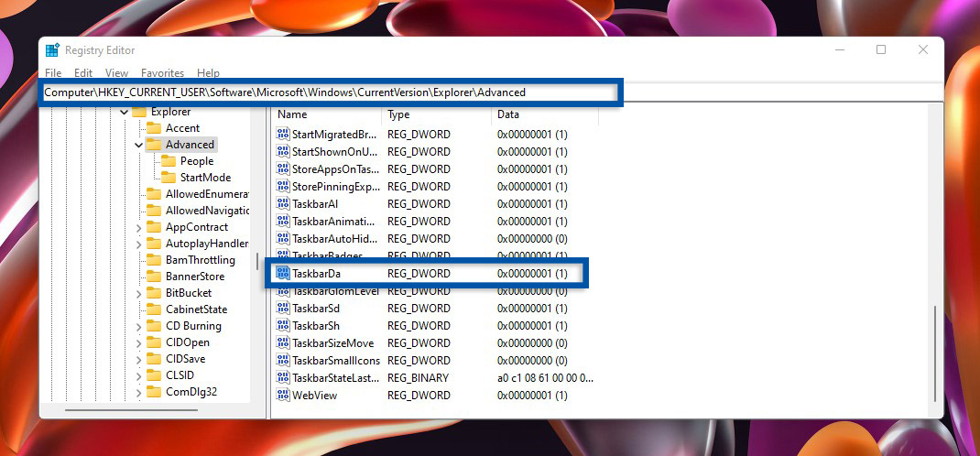Collapse the Explorer tree node
The image size is (980, 456).
[x=124, y=113]
